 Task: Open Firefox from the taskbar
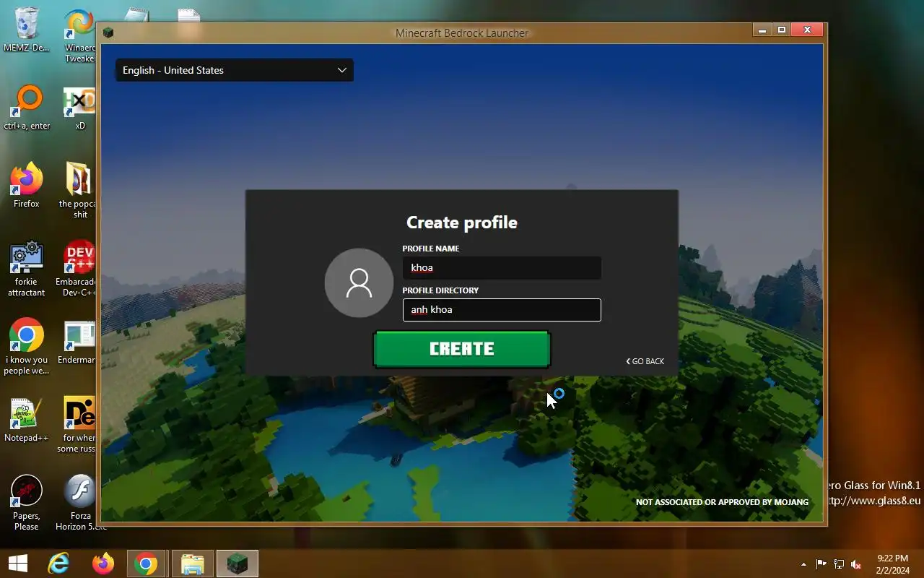click(103, 564)
